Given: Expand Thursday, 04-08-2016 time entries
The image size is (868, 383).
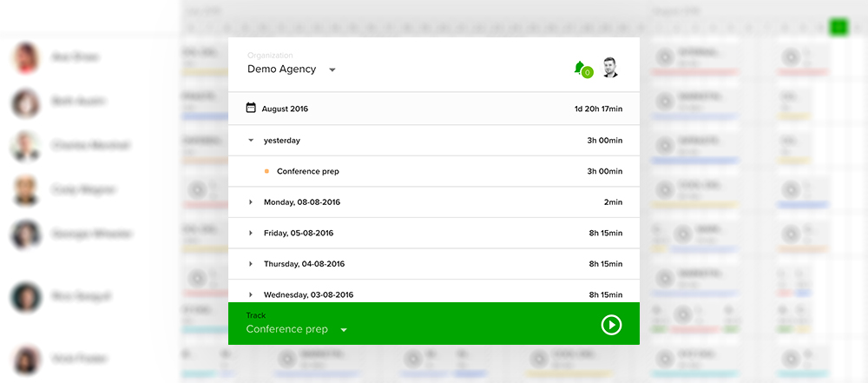Looking at the screenshot, I should pyautogui.click(x=251, y=264).
